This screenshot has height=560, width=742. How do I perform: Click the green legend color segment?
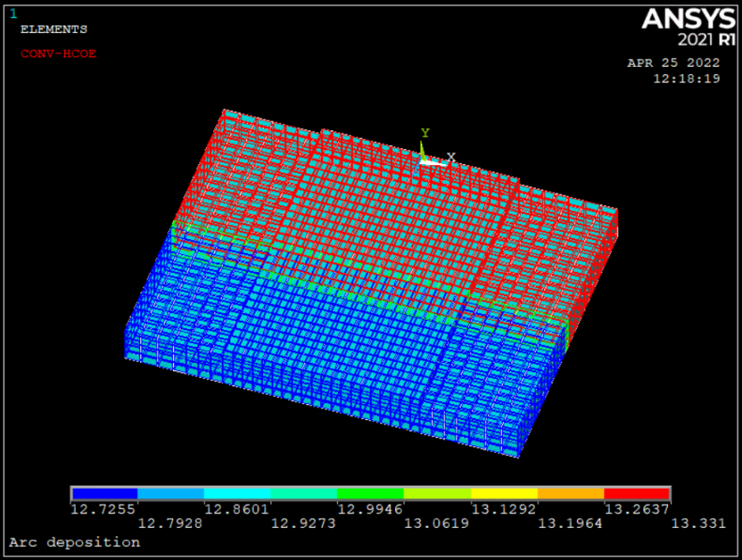coord(370,494)
